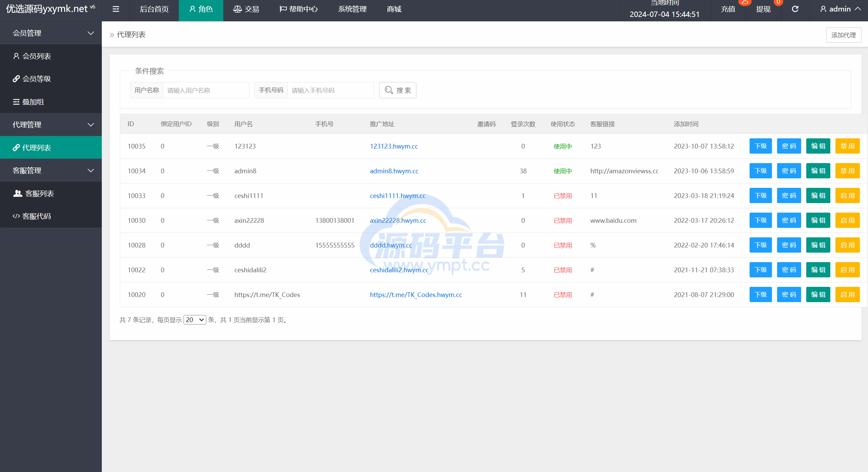Click the red 25 badge on 充值
The height and width of the screenshot is (472, 868).
pyautogui.click(x=745, y=2)
